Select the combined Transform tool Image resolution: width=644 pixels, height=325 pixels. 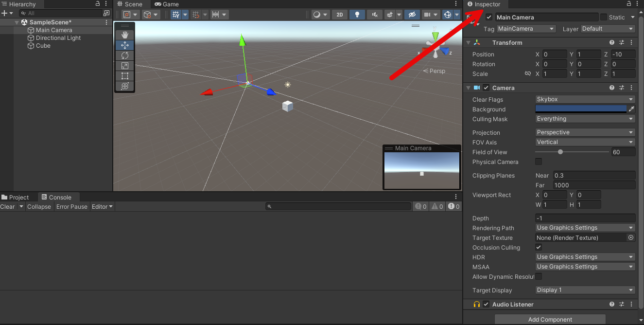click(125, 86)
